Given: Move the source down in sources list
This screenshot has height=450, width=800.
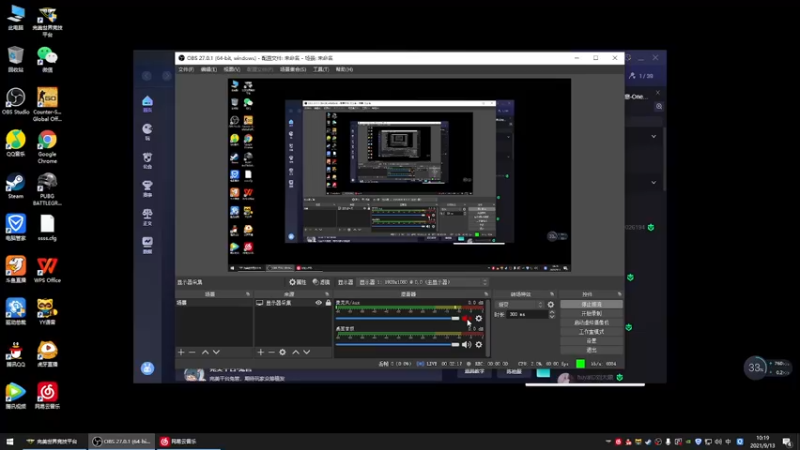Looking at the screenshot, I should [x=307, y=352].
